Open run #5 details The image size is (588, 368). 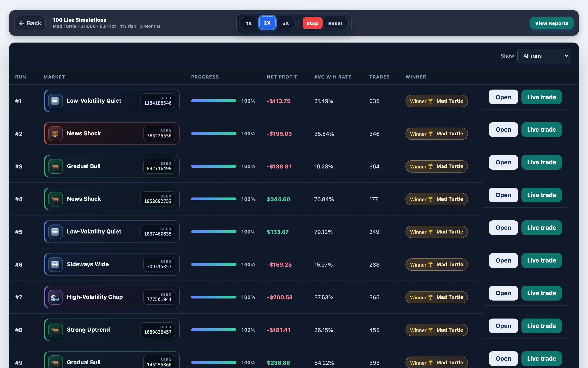pos(503,228)
